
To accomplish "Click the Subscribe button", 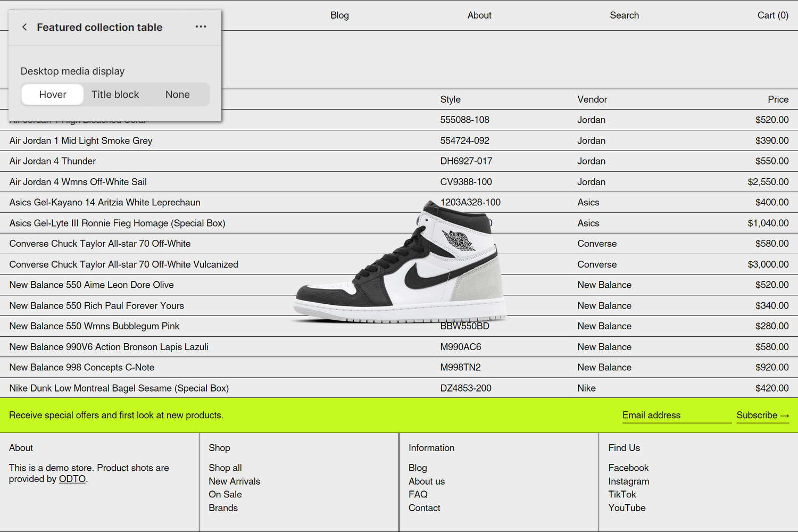I will 758,415.
